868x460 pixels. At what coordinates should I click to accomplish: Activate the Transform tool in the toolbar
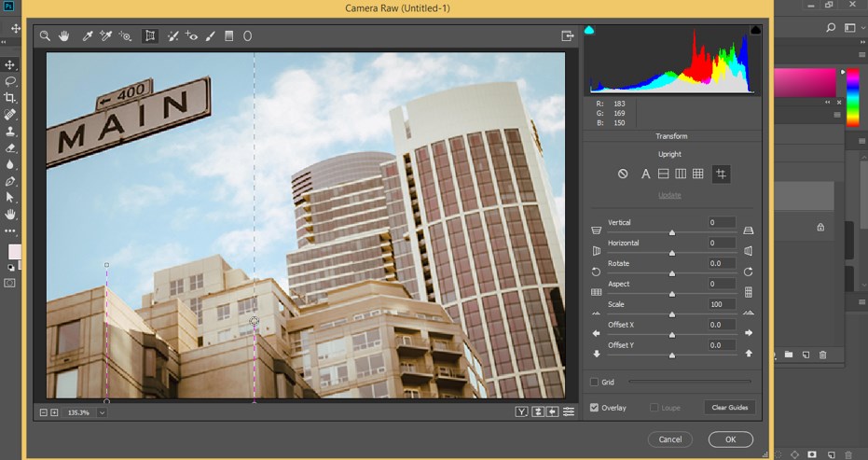click(x=149, y=36)
